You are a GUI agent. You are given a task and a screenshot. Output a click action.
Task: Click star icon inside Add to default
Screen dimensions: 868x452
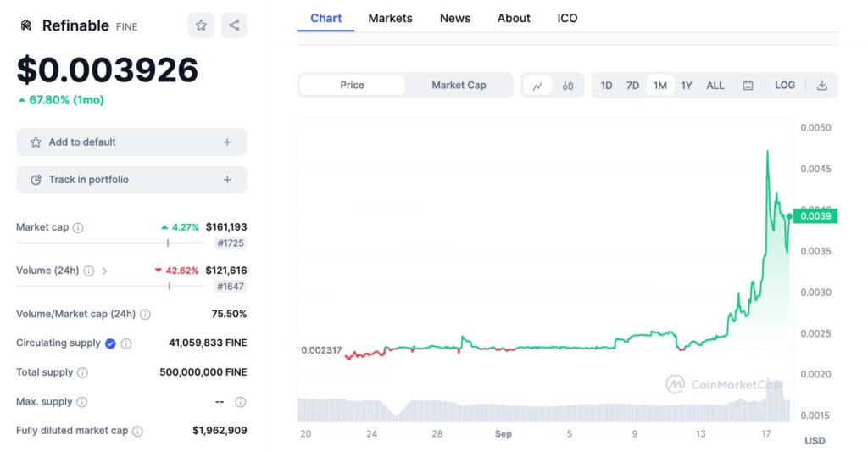36,142
